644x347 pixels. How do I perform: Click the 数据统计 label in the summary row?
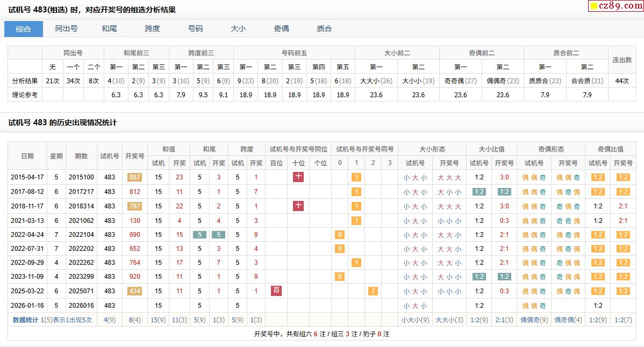[26, 320]
